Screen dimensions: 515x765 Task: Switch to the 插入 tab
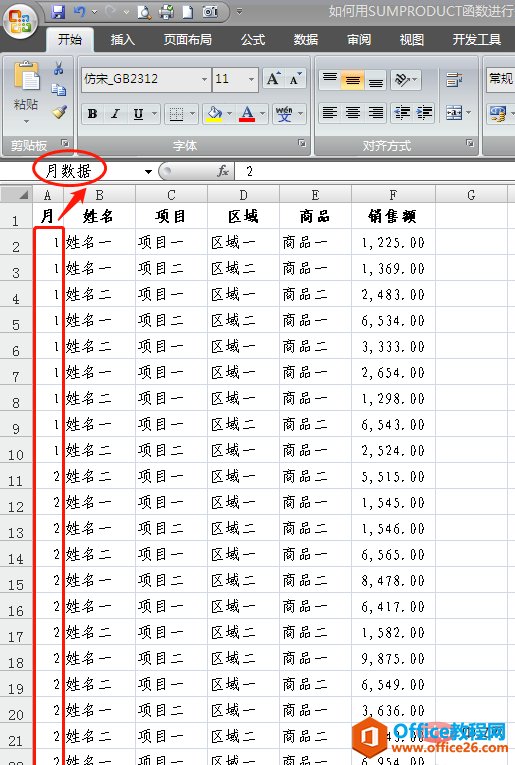point(122,40)
